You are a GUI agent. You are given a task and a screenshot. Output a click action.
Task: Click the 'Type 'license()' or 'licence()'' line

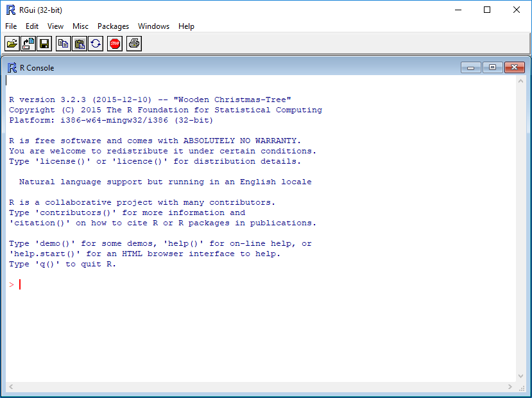(155, 161)
